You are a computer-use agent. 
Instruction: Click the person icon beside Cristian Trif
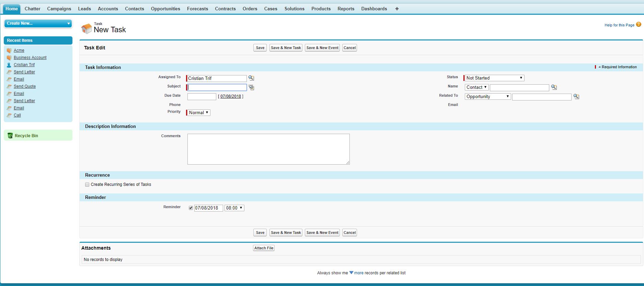tap(9, 65)
